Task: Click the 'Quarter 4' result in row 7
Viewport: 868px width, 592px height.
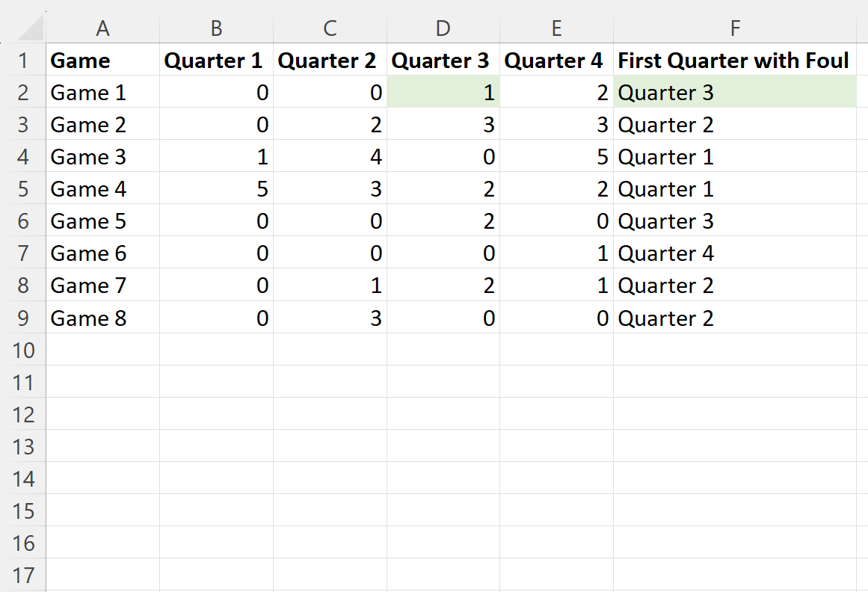Action: 733,253
